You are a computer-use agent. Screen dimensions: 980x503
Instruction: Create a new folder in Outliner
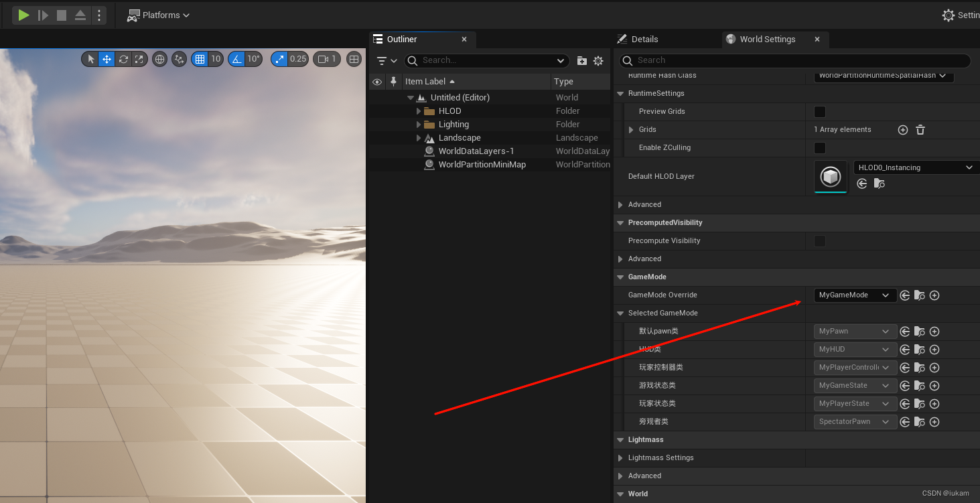click(x=581, y=60)
